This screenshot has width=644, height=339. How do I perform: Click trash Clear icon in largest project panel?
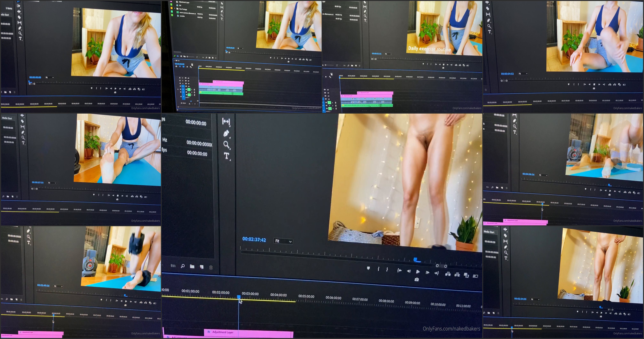pos(211,267)
